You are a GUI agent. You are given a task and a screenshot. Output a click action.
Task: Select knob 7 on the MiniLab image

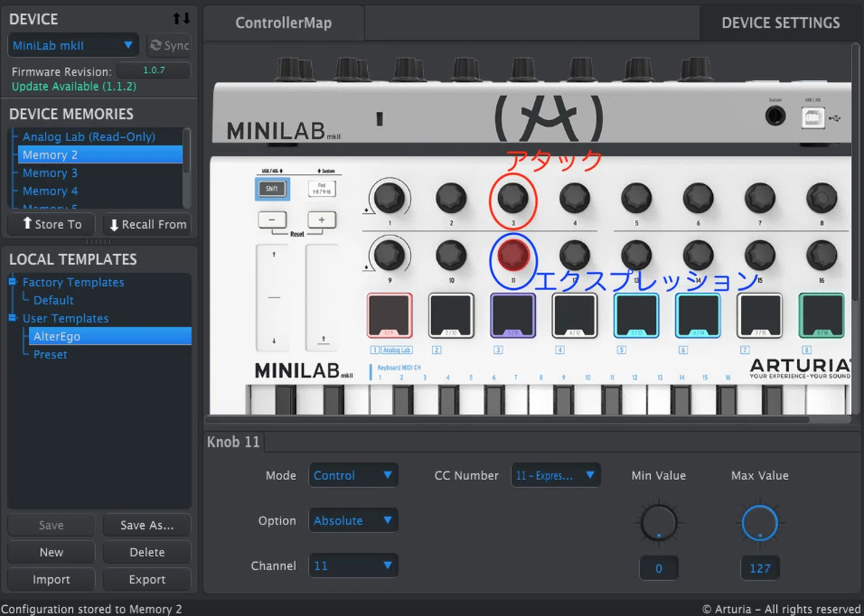coord(760,196)
